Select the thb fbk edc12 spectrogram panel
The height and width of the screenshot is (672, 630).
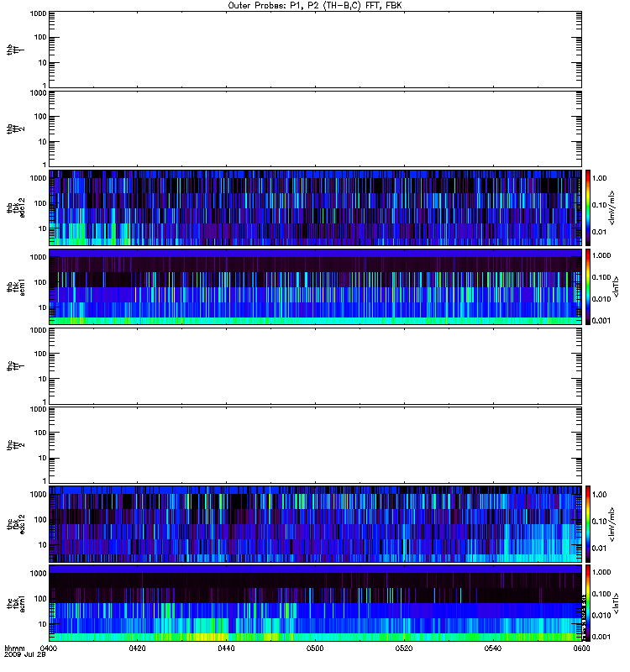[315, 207]
